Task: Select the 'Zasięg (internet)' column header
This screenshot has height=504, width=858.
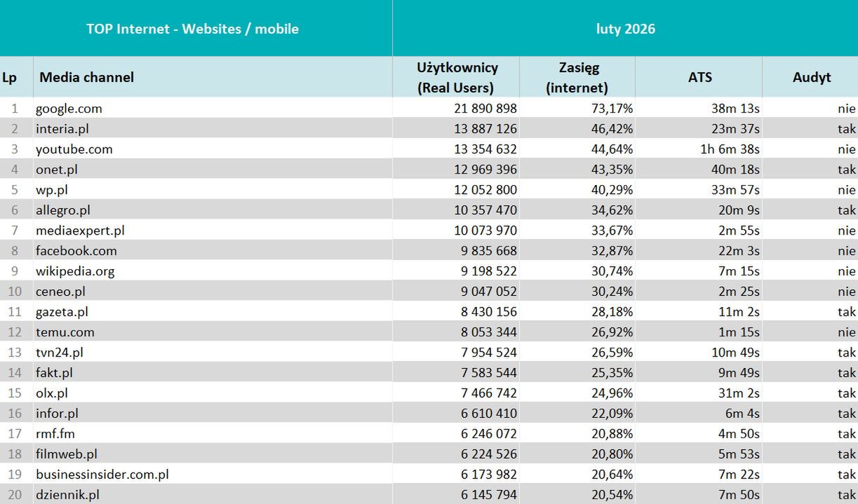Action: tap(577, 77)
